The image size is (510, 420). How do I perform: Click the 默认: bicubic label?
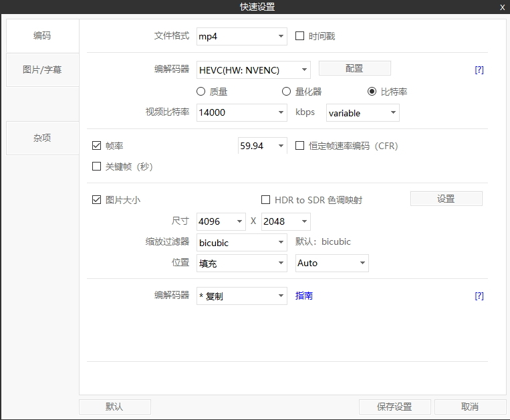[323, 241]
